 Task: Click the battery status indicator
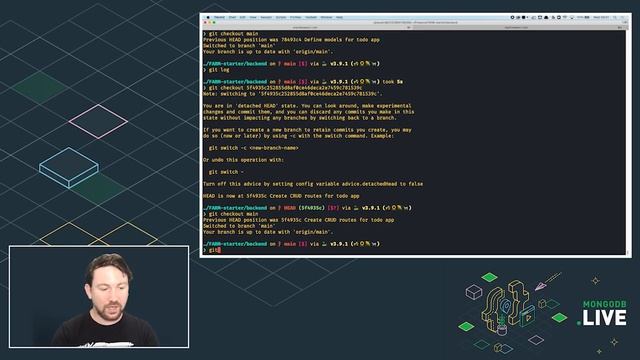pyautogui.click(x=584, y=18)
